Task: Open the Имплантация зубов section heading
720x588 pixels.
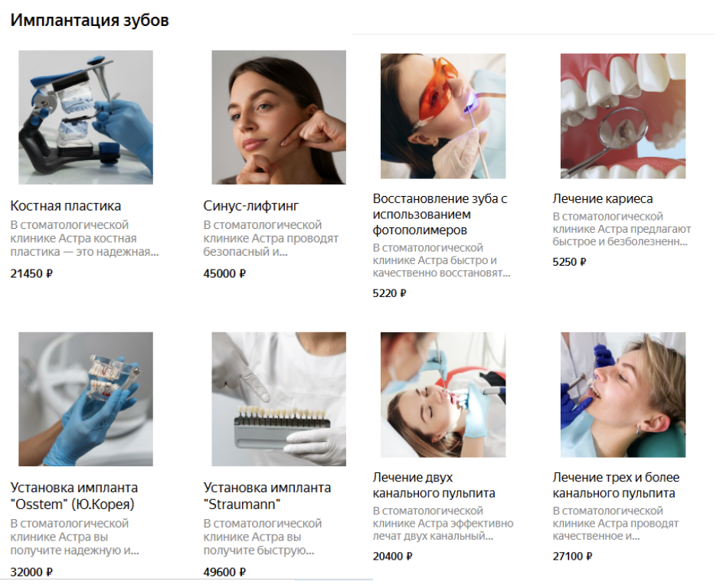Action: (x=90, y=20)
